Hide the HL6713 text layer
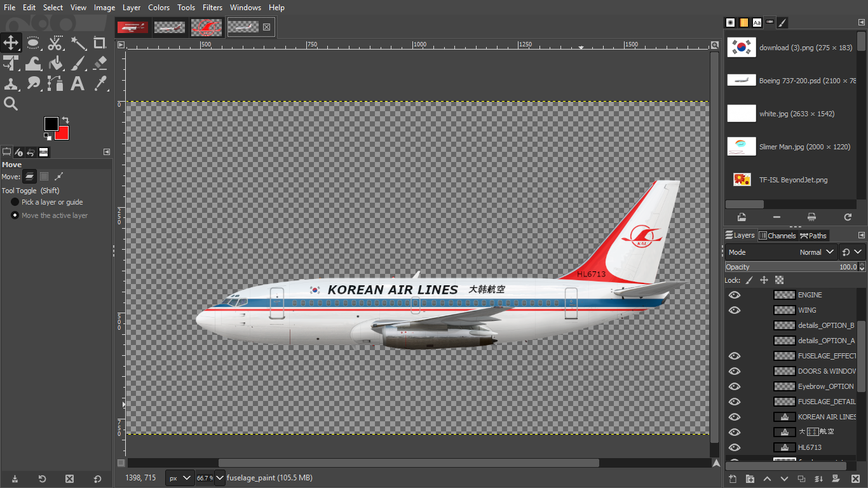The width and height of the screenshot is (868, 488). coord(735,447)
